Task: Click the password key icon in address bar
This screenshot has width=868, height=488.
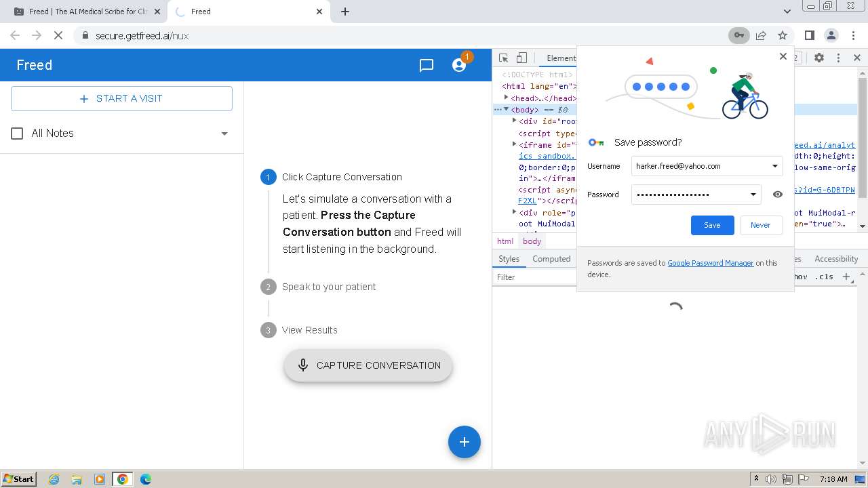Action: tap(738, 35)
